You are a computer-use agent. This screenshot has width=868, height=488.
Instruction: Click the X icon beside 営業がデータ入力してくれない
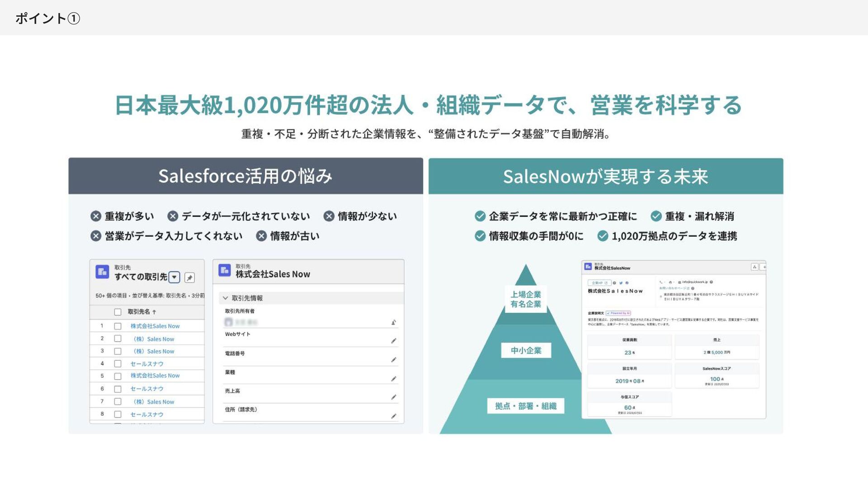96,236
